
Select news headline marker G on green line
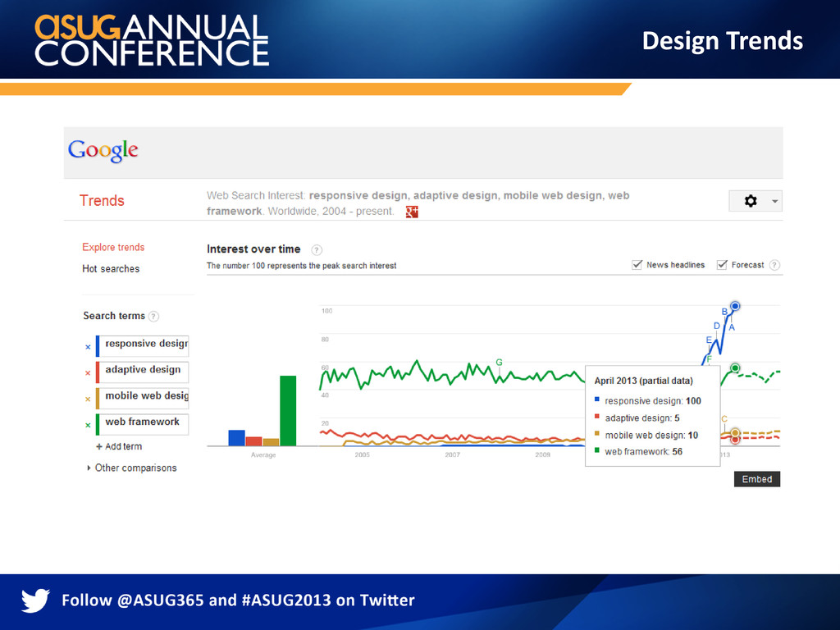coord(499,362)
